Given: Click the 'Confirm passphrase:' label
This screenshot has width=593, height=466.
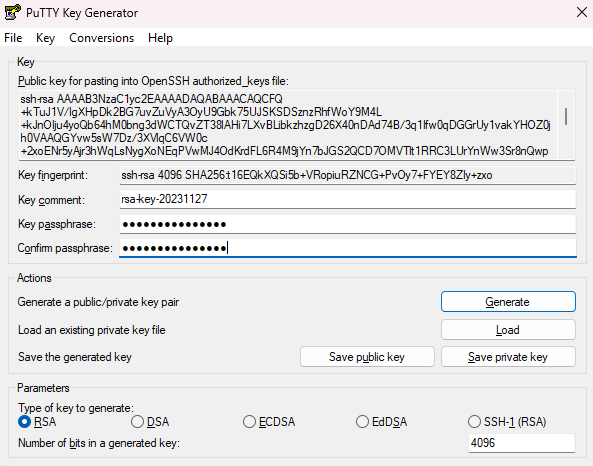Looking at the screenshot, I should tap(65, 248).
